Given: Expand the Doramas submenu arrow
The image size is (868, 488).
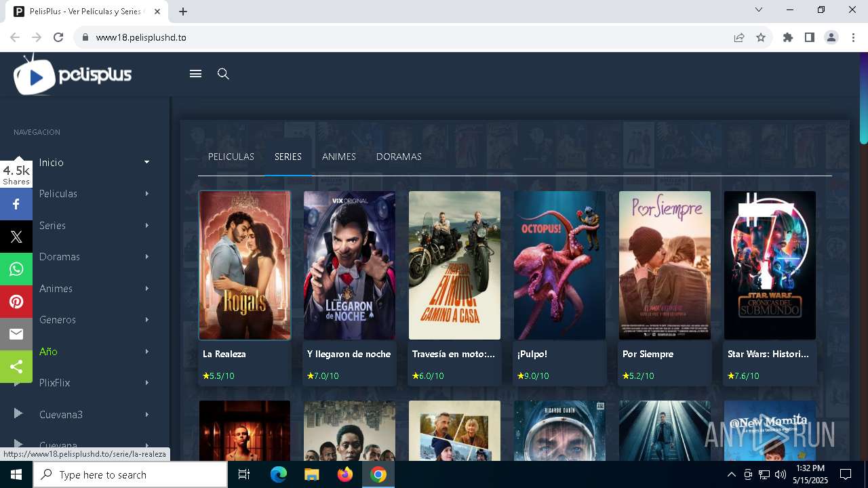Looking at the screenshot, I should click(146, 257).
